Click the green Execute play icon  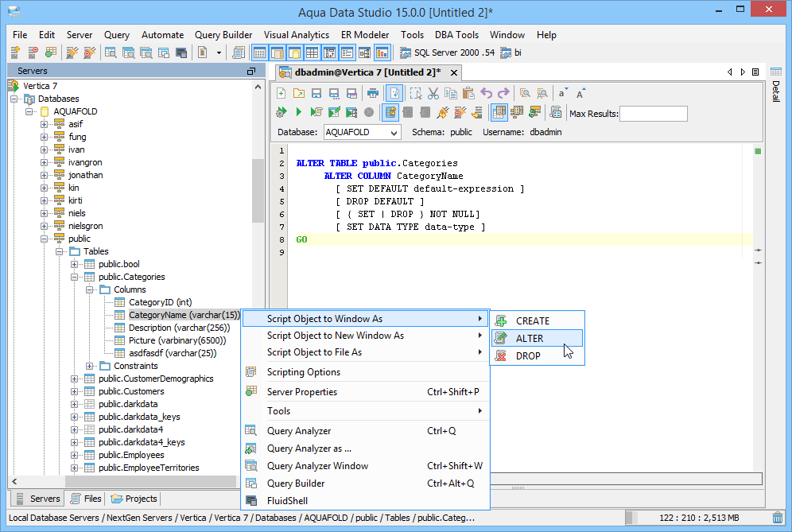click(298, 112)
